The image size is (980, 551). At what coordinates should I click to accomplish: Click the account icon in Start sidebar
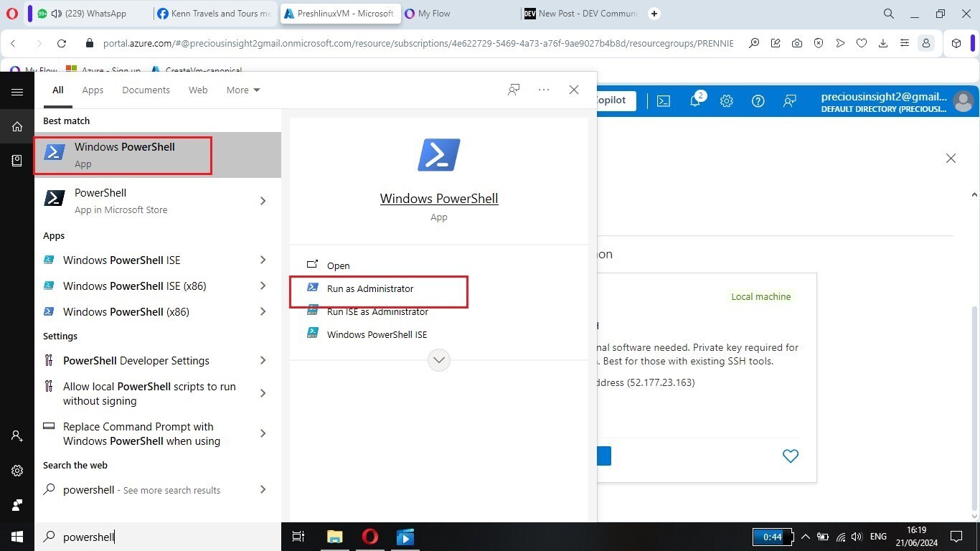click(x=17, y=435)
